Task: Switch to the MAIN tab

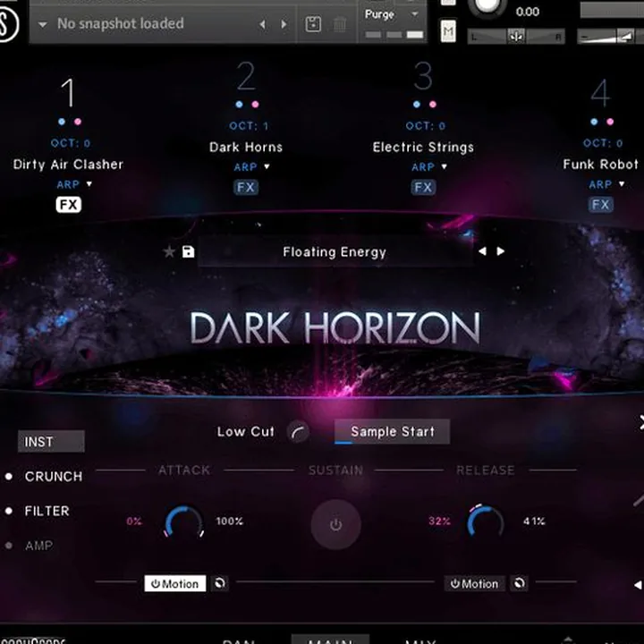Action: 331,640
